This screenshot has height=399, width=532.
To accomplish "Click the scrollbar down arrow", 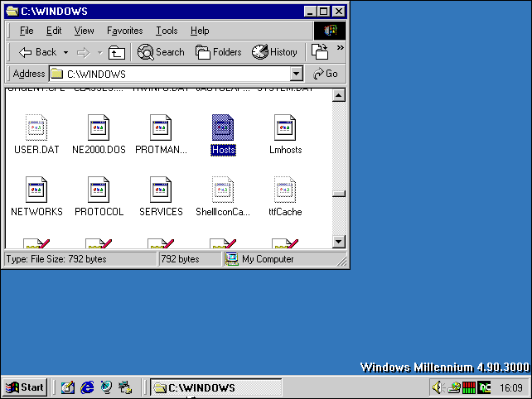I will [338, 242].
